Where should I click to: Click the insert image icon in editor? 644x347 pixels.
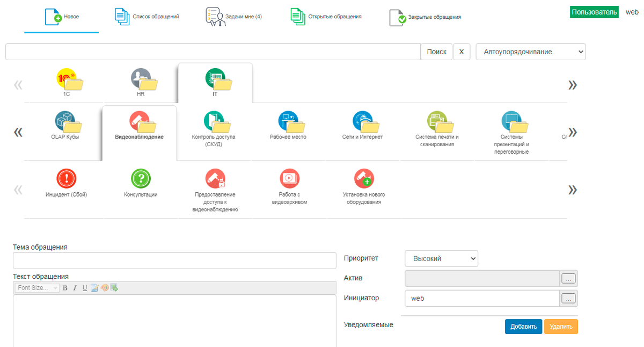click(x=114, y=288)
